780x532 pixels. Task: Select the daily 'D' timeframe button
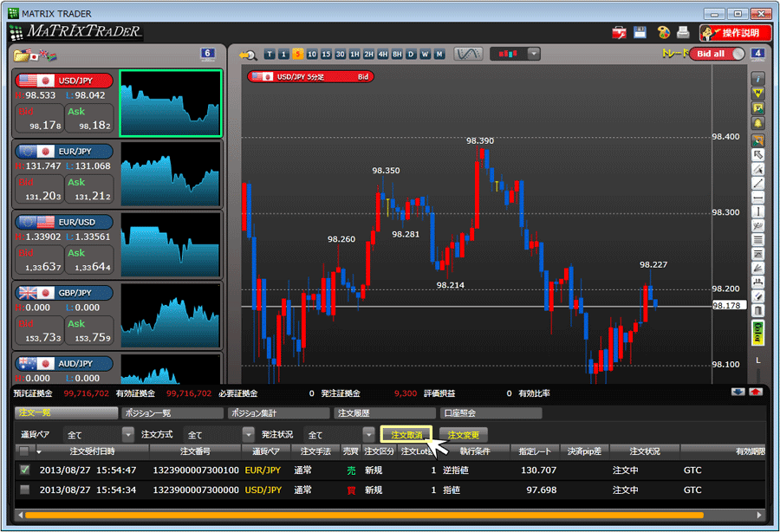point(411,55)
